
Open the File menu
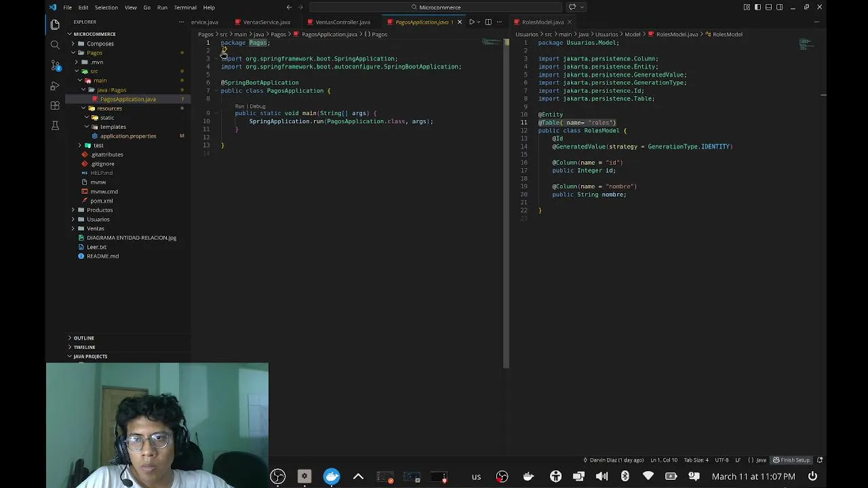68,7
